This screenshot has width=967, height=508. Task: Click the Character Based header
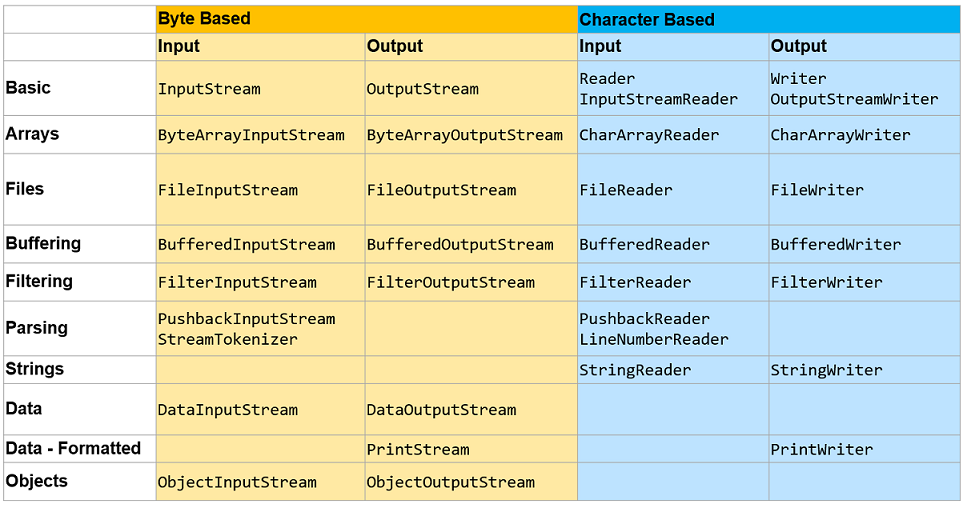pyautogui.click(x=647, y=20)
